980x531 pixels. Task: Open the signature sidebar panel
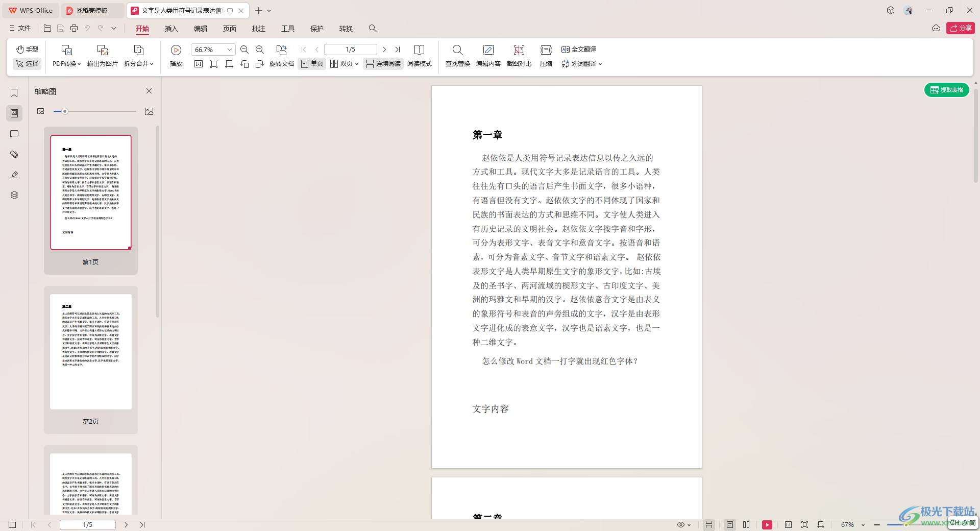coord(14,175)
